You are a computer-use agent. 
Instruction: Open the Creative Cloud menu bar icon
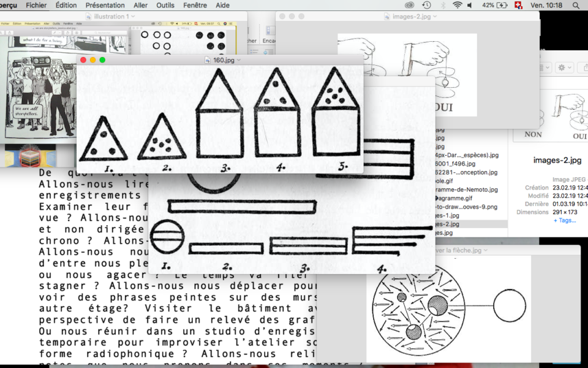click(409, 5)
